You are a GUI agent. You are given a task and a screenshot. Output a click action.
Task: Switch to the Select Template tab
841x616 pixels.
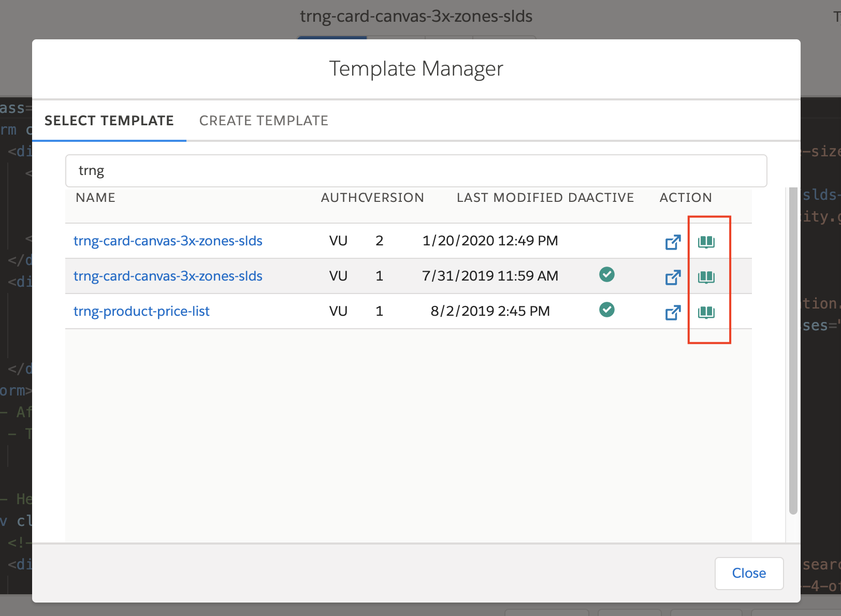pos(109,121)
